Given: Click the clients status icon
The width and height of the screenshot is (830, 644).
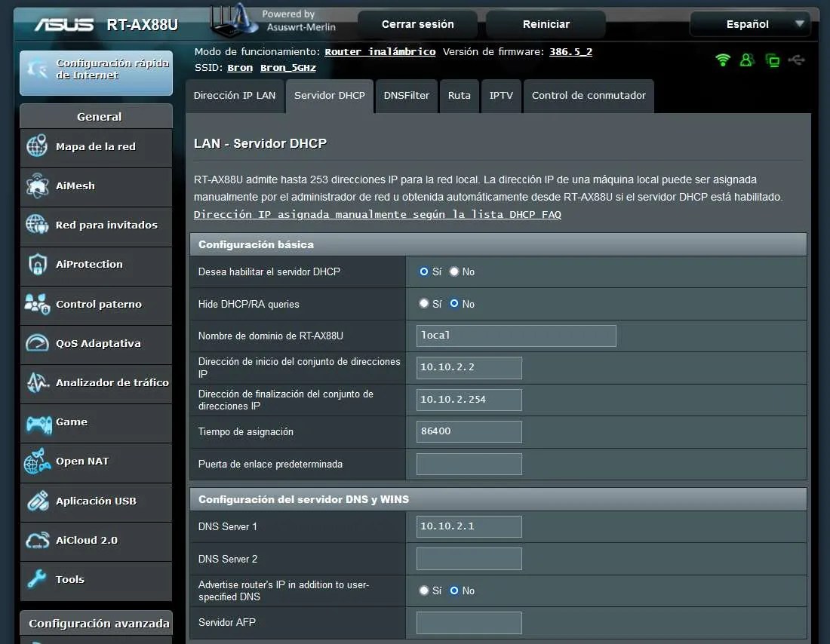Looking at the screenshot, I should pyautogui.click(x=747, y=60).
